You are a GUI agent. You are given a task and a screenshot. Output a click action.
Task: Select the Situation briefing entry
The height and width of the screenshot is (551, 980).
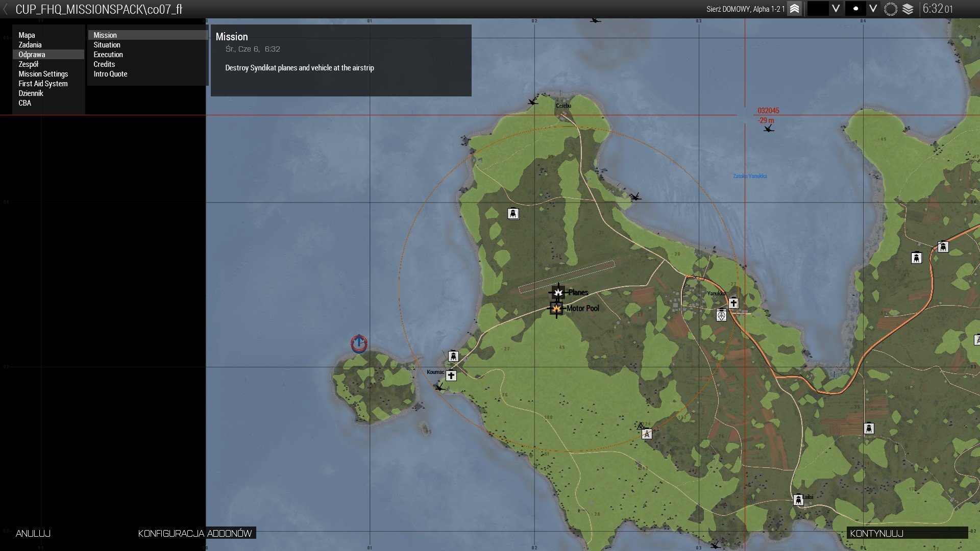pyautogui.click(x=107, y=45)
